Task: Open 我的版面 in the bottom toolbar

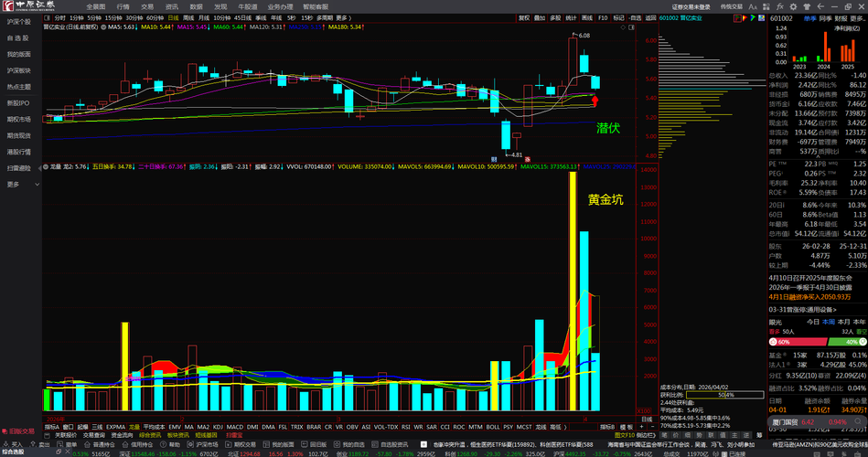Action: [x=279, y=445]
